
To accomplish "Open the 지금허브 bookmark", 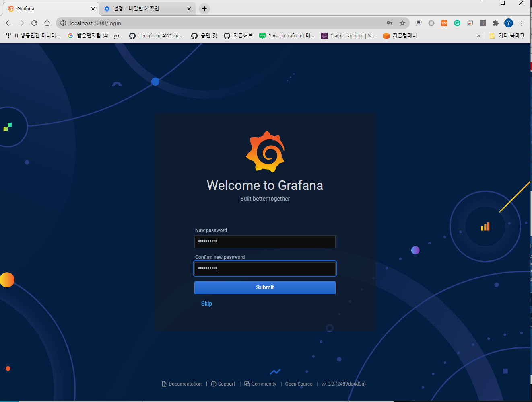I will (238, 35).
